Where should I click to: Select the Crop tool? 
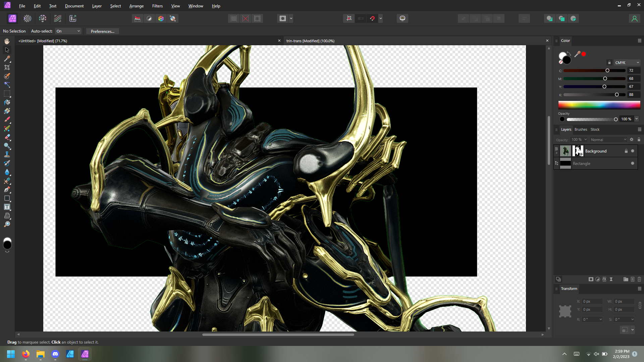(7, 67)
